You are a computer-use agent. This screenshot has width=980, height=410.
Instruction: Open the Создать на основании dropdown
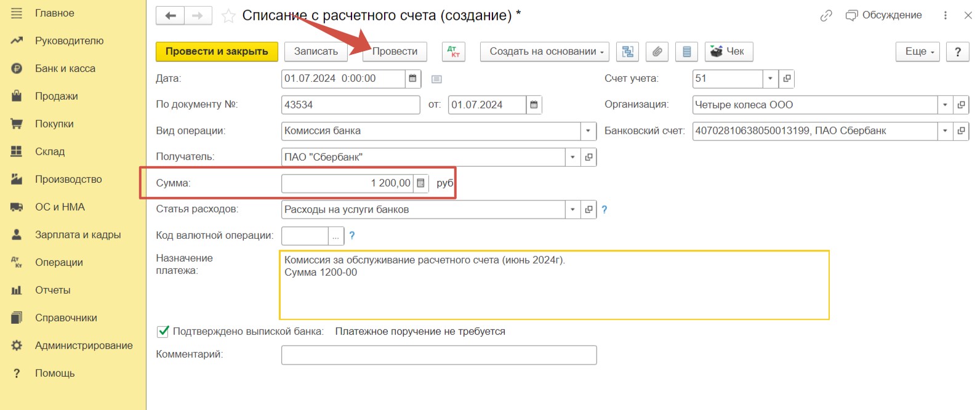point(544,52)
